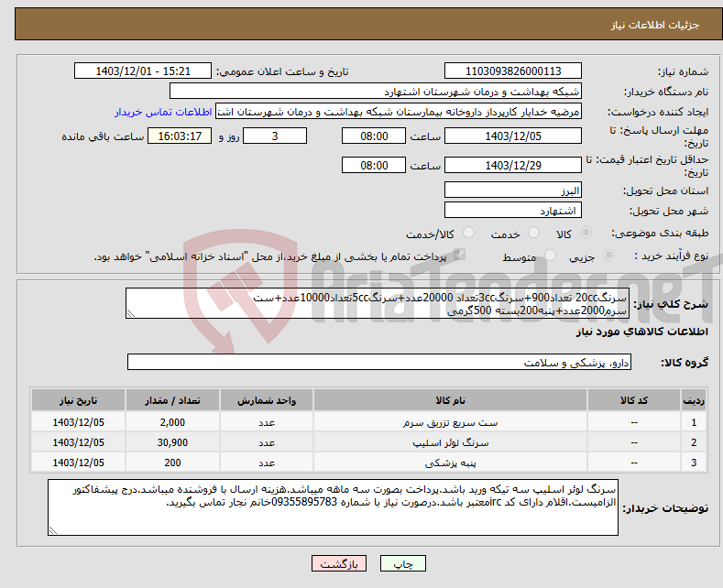Click the نام کالا column header
Viewport: 723px width, 588px height.
(451, 400)
